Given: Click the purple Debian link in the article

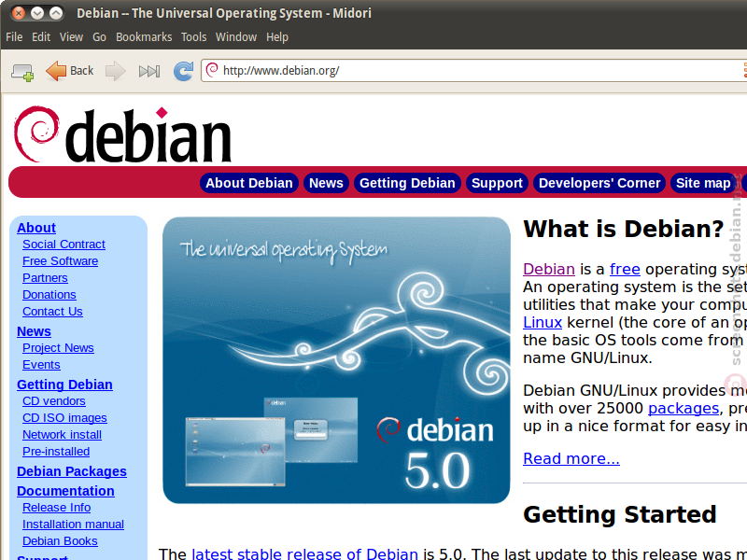Looking at the screenshot, I should coord(549,269).
